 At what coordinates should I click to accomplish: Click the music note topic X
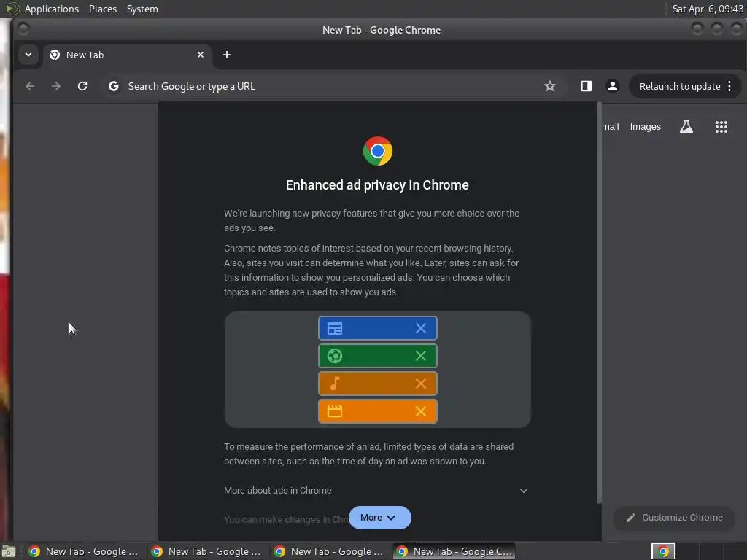(421, 384)
